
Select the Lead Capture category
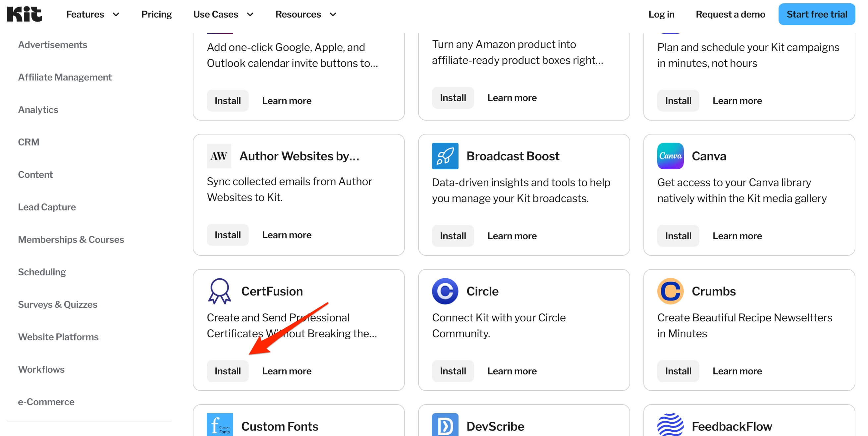point(47,207)
